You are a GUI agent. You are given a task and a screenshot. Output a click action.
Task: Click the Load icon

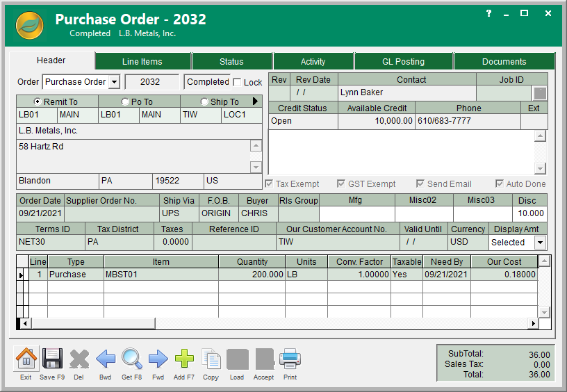tap(238, 359)
